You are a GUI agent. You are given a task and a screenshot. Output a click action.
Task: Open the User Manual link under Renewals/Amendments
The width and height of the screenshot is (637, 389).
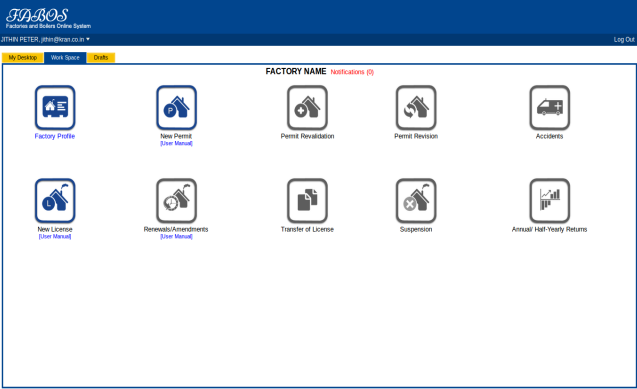(x=176, y=236)
